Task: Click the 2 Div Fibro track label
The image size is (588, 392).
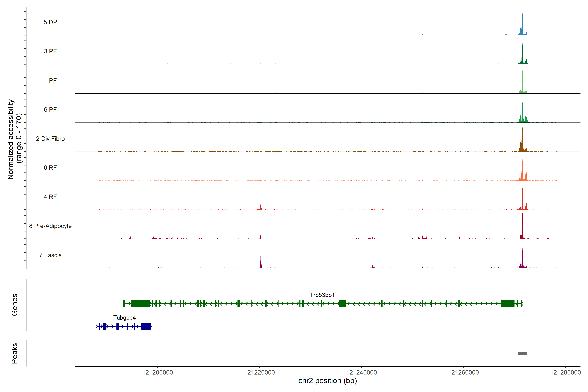Action: coord(50,139)
